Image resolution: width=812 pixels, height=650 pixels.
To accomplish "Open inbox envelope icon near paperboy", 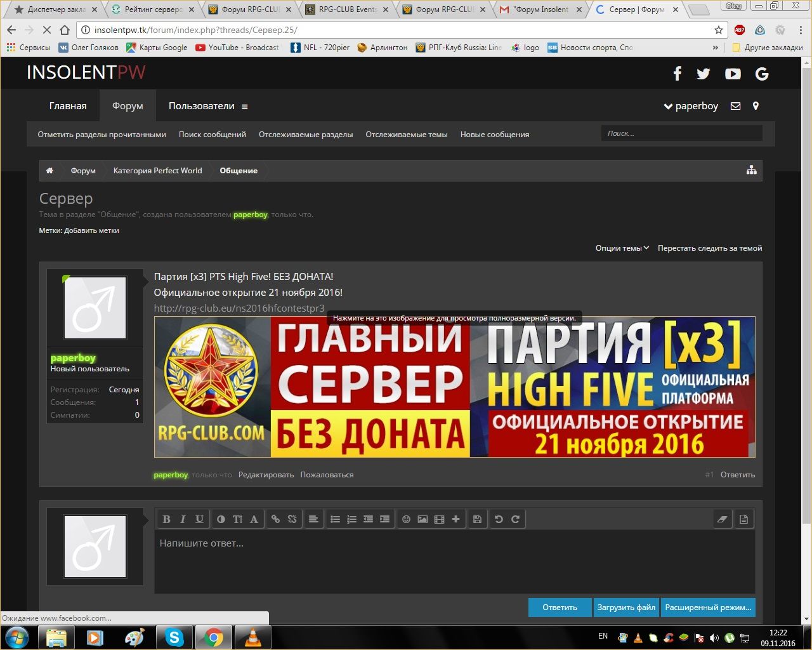I will (x=735, y=106).
